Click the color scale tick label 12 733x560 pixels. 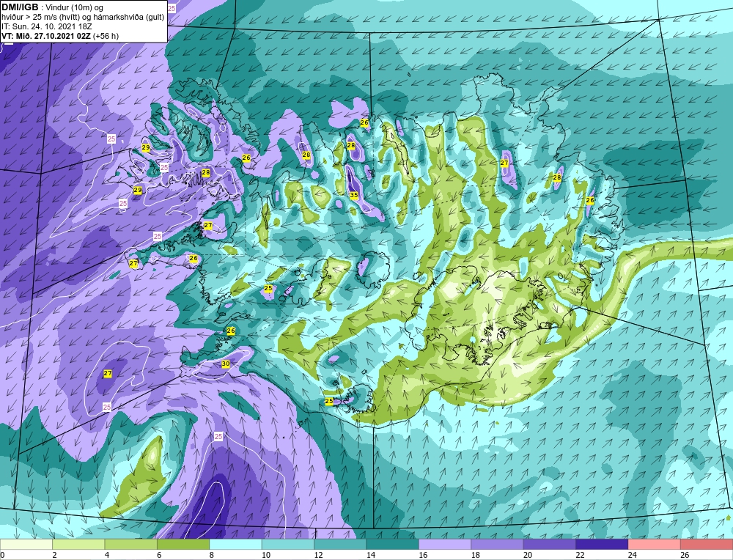tap(318, 555)
